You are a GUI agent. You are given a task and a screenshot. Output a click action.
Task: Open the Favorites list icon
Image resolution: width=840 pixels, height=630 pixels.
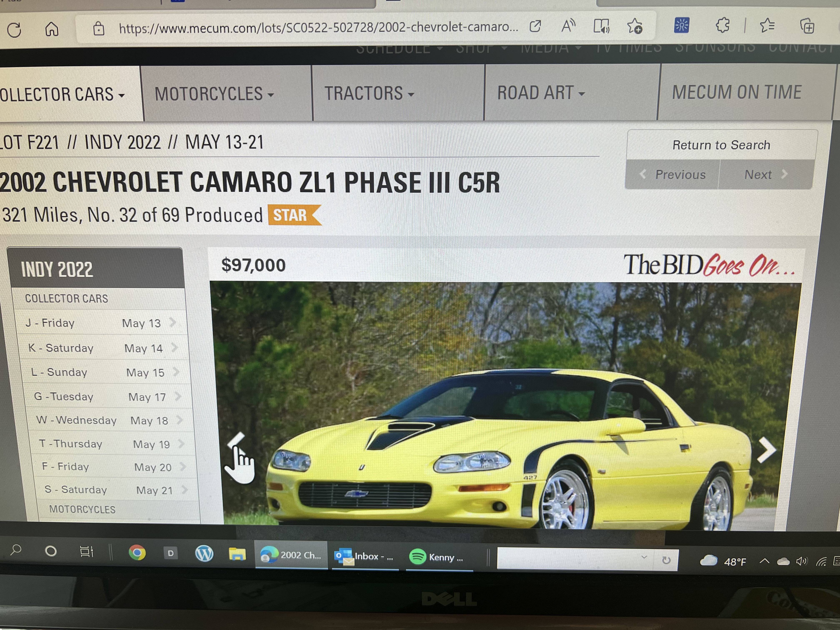pos(767,26)
